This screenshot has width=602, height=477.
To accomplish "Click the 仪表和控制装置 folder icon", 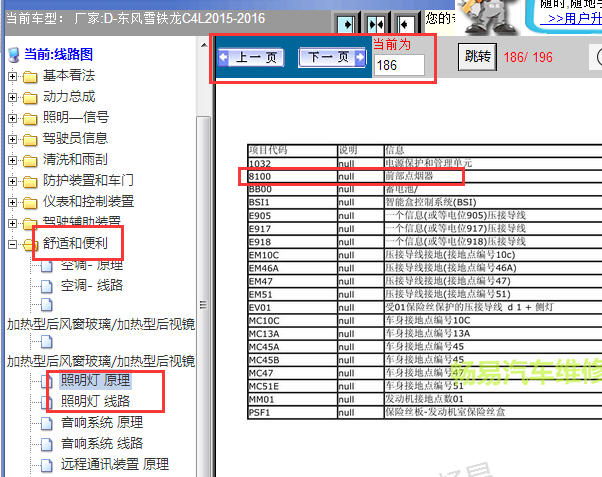I will click(30, 203).
